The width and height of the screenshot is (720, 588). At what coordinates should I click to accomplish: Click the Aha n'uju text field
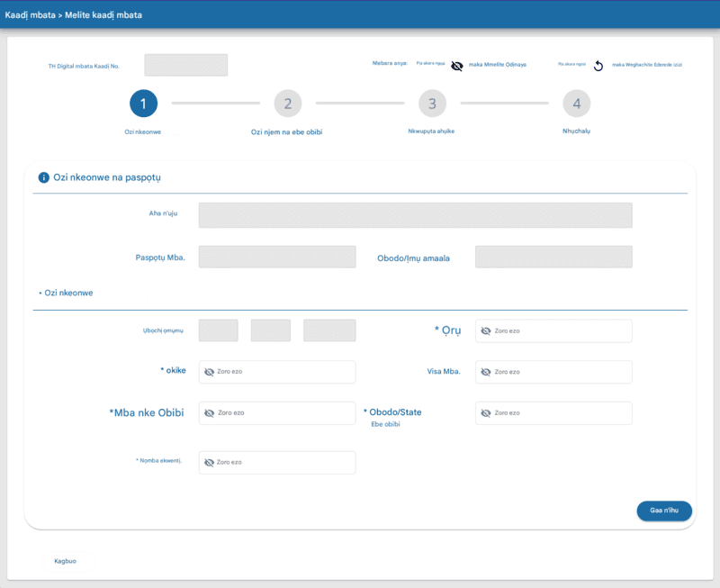coord(415,215)
